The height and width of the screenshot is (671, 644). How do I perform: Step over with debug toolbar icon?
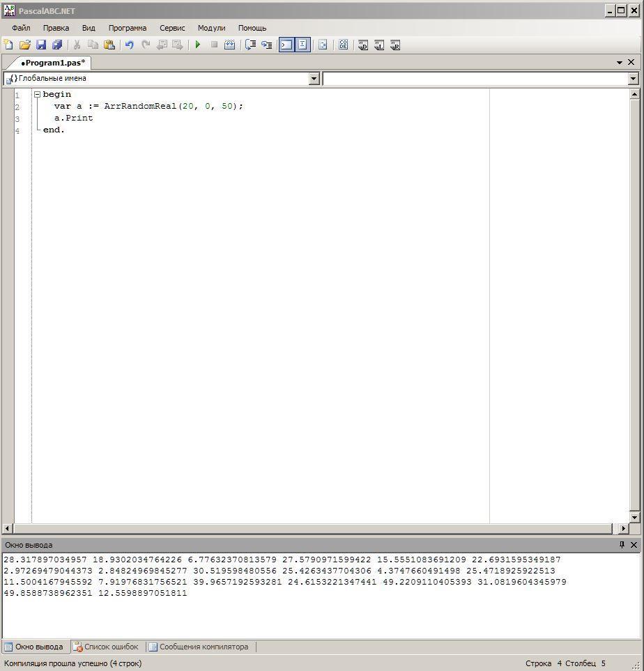point(250,45)
